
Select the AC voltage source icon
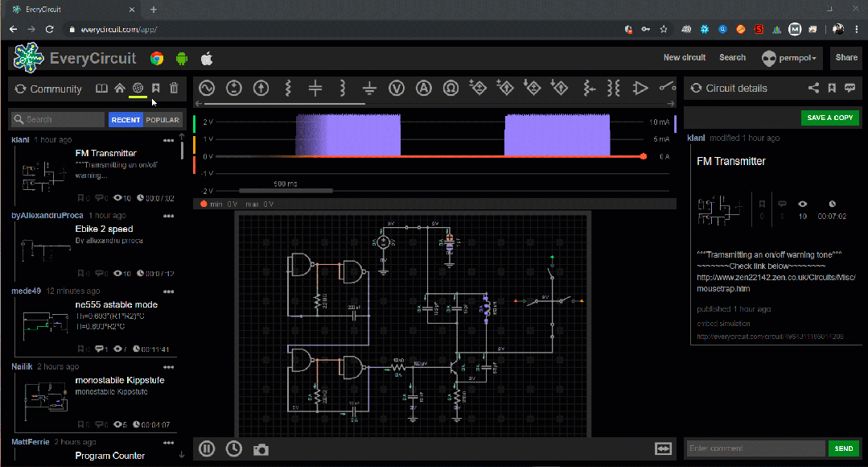[207, 88]
